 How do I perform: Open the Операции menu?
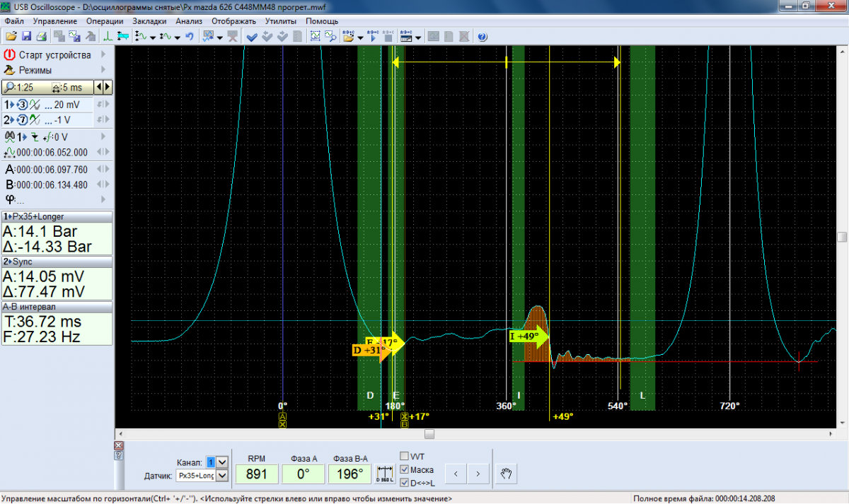pyautogui.click(x=105, y=21)
